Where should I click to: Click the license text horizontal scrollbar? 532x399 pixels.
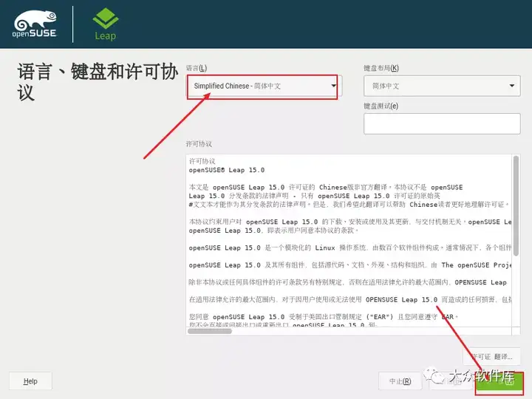click(210, 331)
